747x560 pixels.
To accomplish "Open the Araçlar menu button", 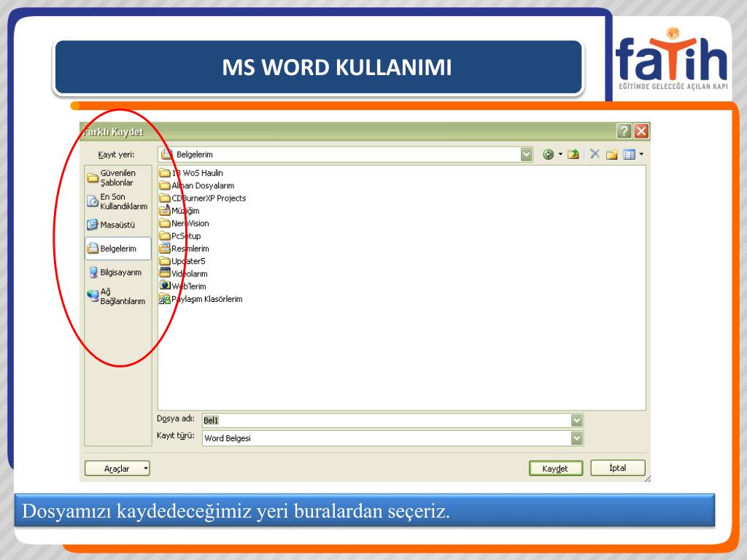I will [117, 469].
